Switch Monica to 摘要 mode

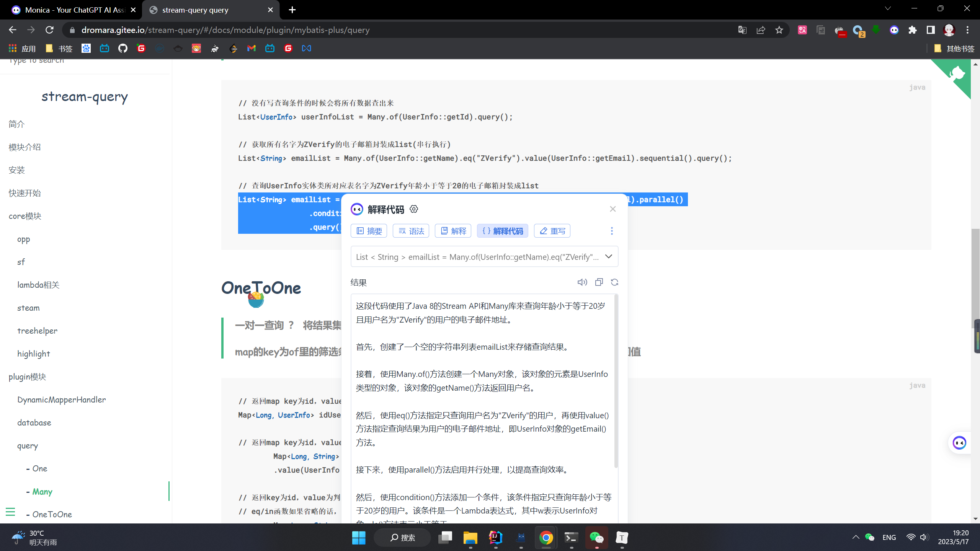coord(368,231)
